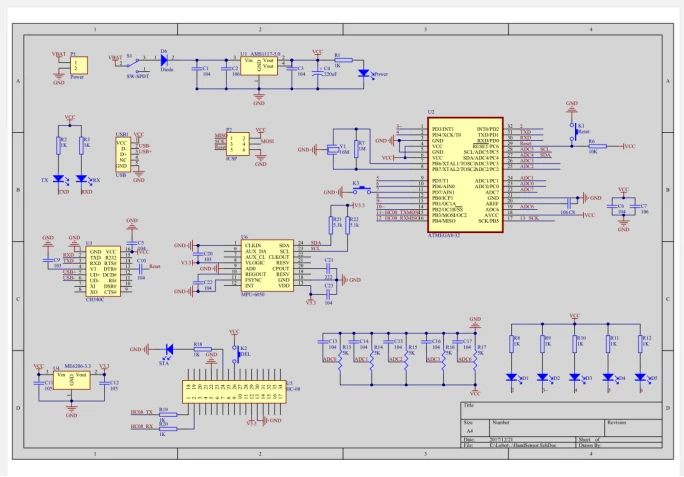Select the R17 5K variable resistor
684x477 pixels.
475,361
